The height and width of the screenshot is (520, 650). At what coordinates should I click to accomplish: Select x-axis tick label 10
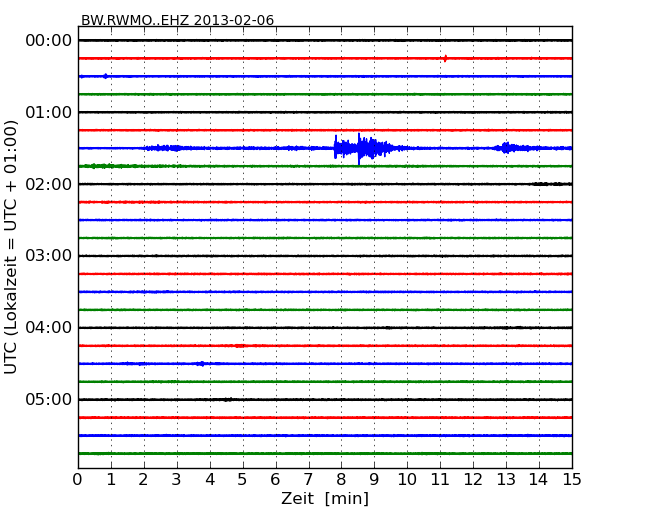[x=407, y=480]
